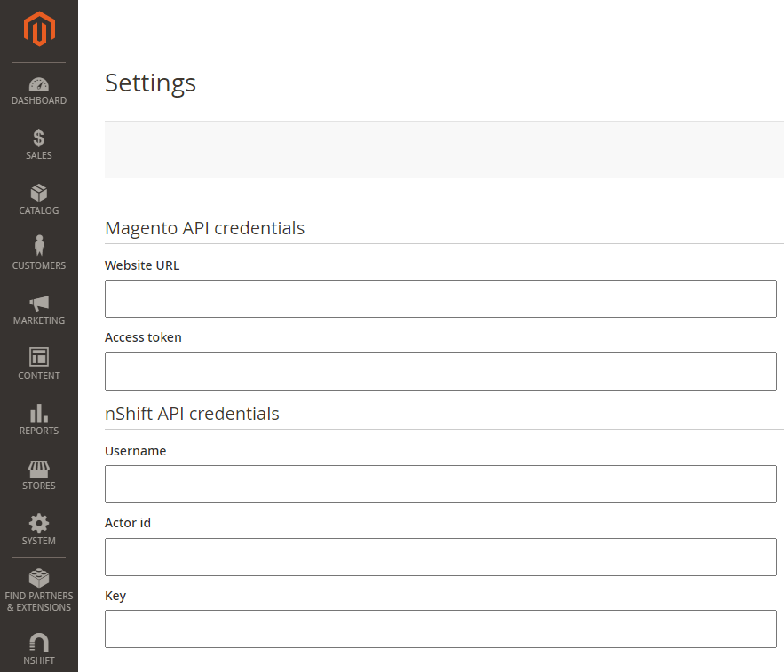Focus the Key input field
784x672 pixels.
[440, 629]
